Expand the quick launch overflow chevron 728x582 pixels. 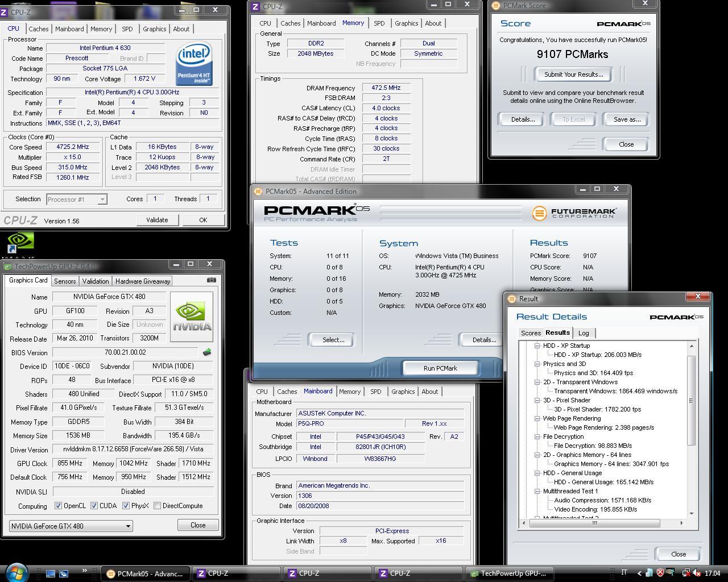[85, 571]
